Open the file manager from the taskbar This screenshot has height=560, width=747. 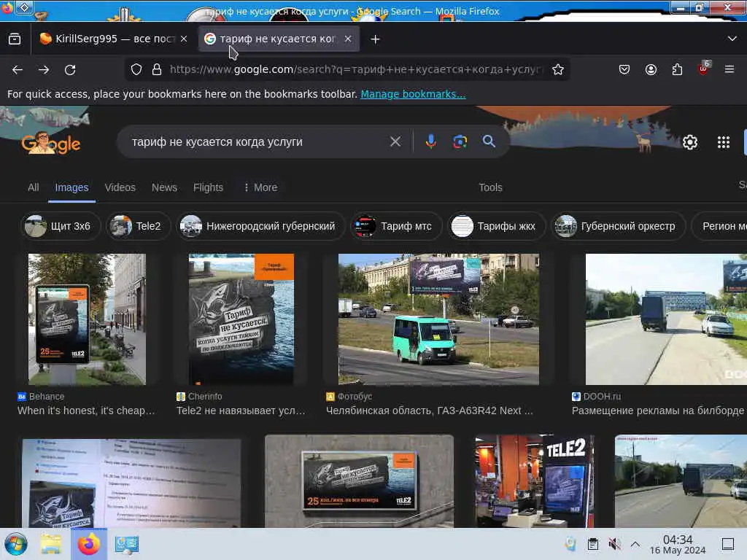point(51,544)
